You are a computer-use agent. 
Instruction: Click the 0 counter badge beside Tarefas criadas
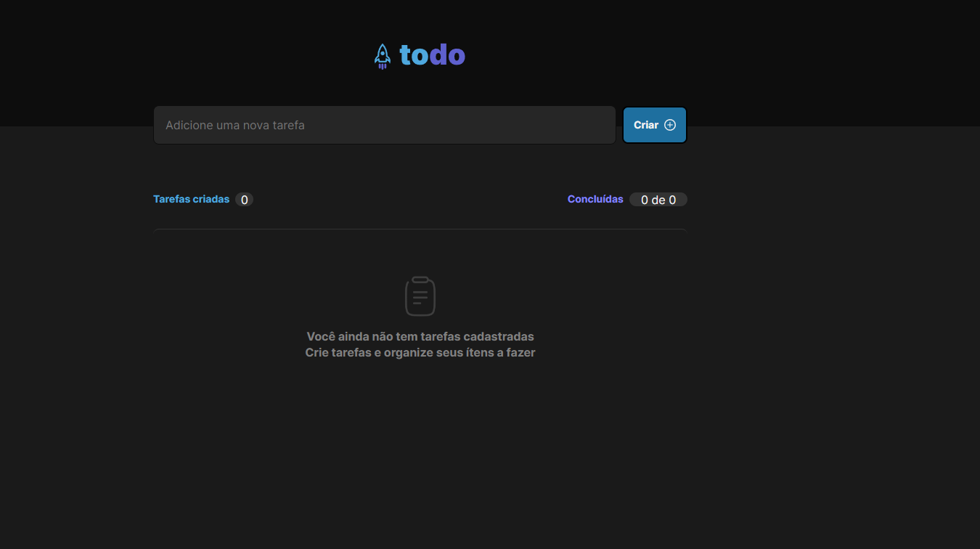point(245,199)
